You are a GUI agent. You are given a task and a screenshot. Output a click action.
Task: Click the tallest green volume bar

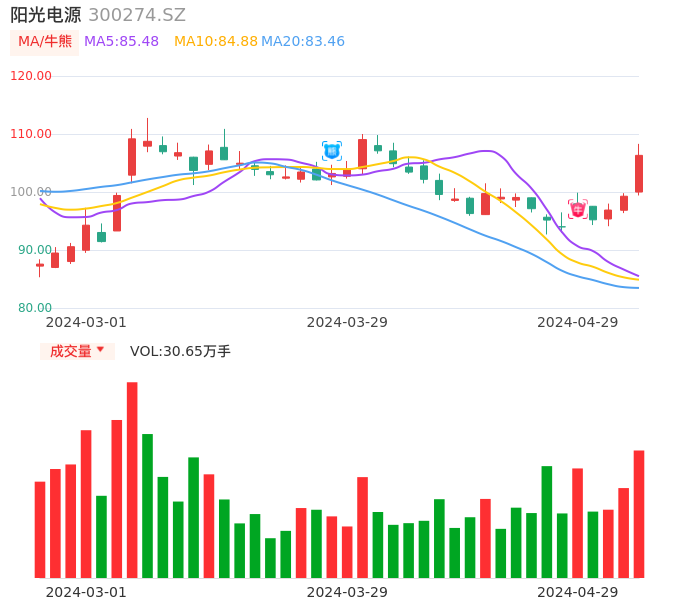coord(147,506)
